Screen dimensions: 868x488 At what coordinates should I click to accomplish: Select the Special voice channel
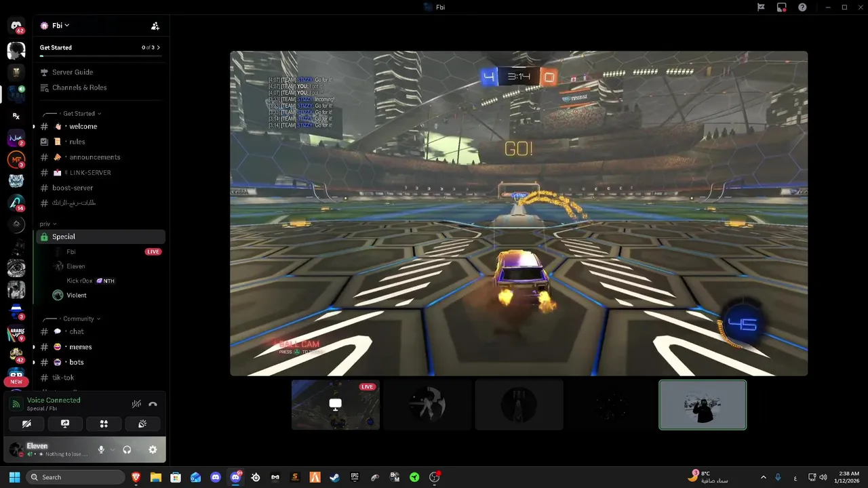coord(100,237)
